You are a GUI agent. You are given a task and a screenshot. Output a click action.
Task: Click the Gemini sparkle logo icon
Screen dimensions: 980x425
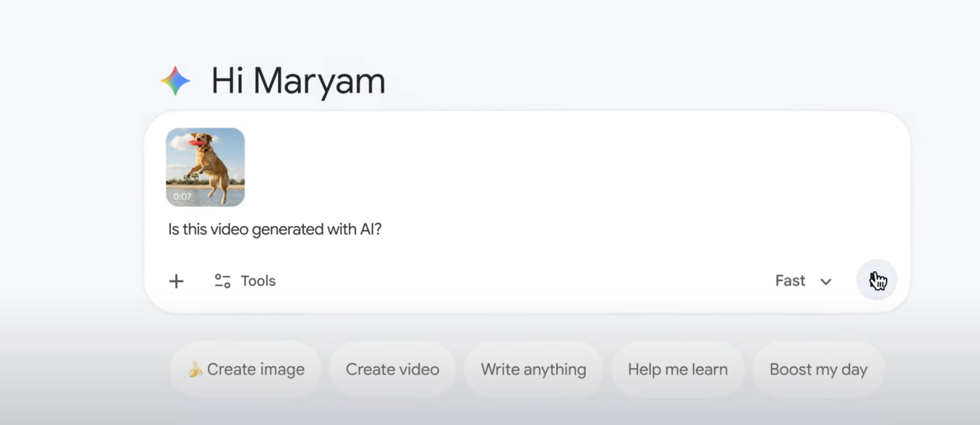coord(176,80)
